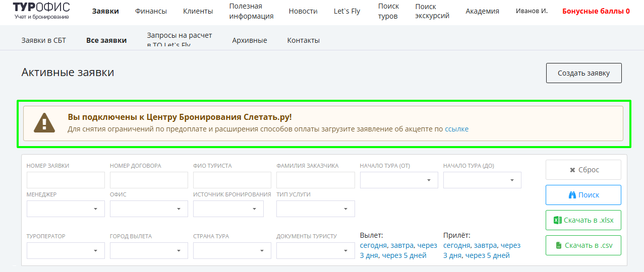The height and width of the screenshot is (272, 644).
Task: Click the cross icon on Сброс button
Action: click(x=572, y=170)
